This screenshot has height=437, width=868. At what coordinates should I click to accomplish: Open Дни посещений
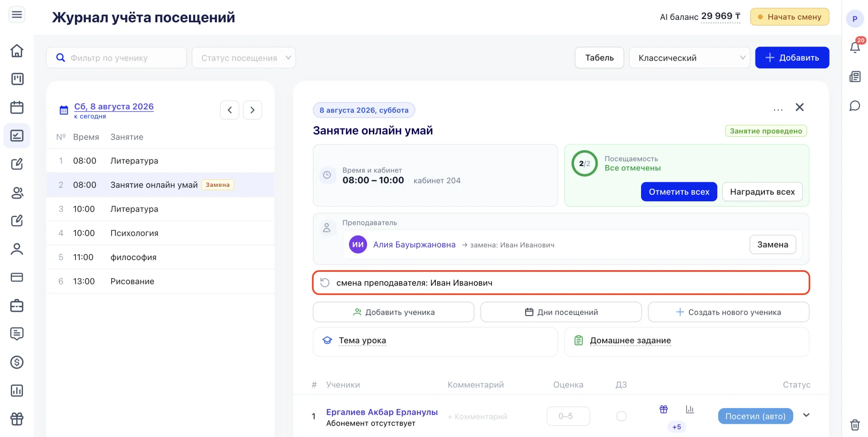point(561,312)
